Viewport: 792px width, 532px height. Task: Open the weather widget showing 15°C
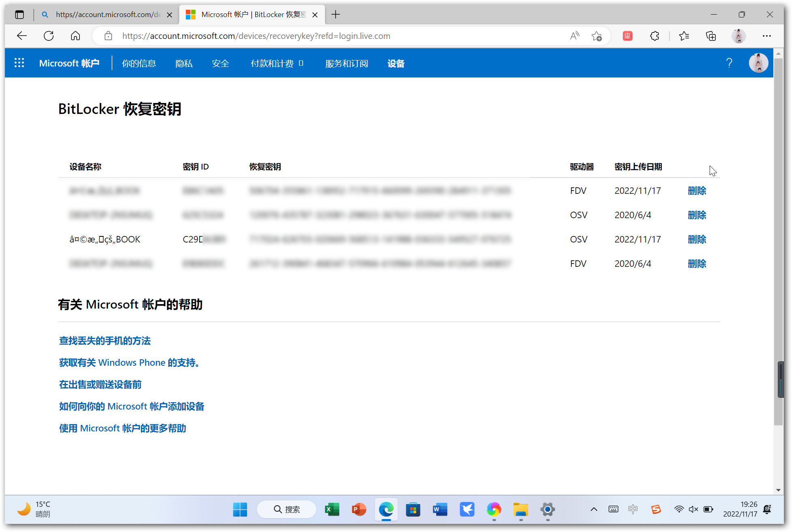(34, 509)
